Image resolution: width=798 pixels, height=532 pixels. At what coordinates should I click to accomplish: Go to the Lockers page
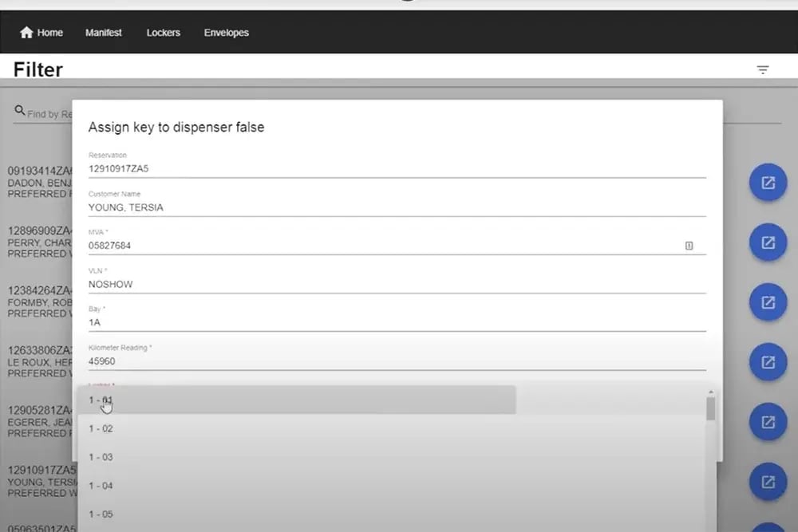[x=163, y=33]
